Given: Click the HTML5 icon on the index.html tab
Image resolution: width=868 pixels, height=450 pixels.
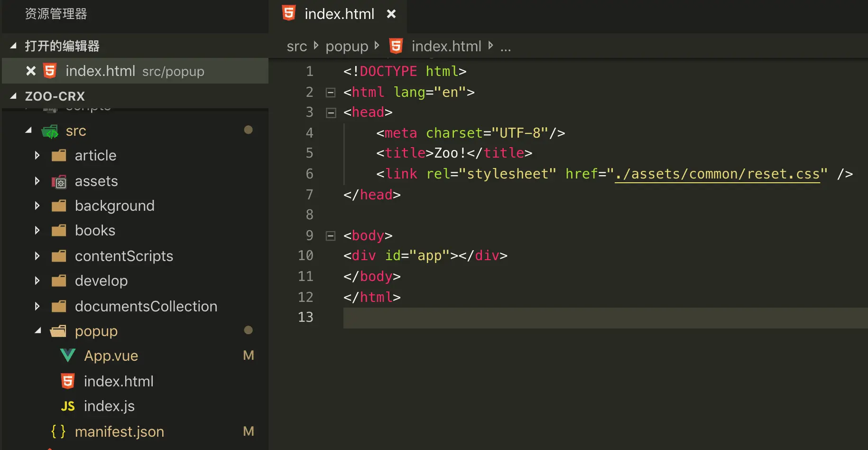Looking at the screenshot, I should pos(289,13).
